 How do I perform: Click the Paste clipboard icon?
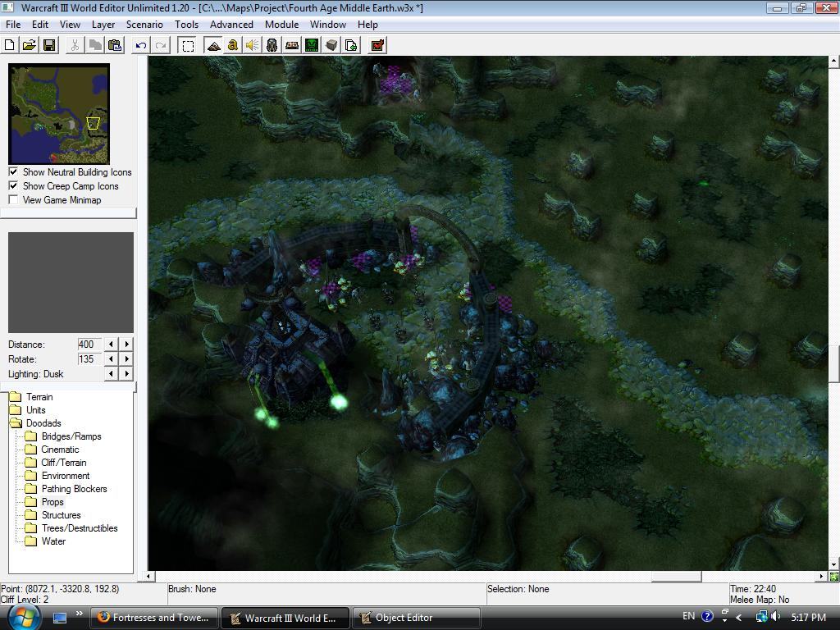115,46
